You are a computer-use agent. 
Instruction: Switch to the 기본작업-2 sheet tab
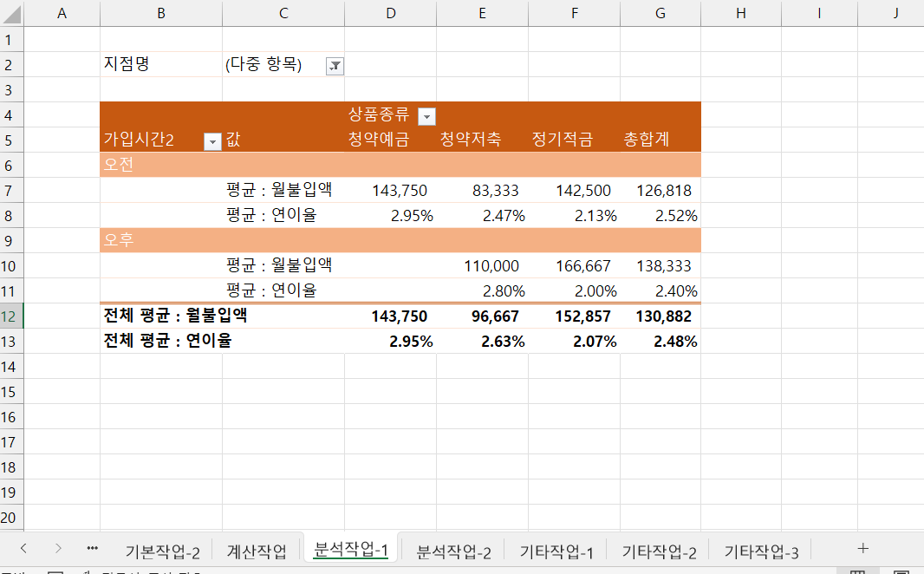pos(163,551)
